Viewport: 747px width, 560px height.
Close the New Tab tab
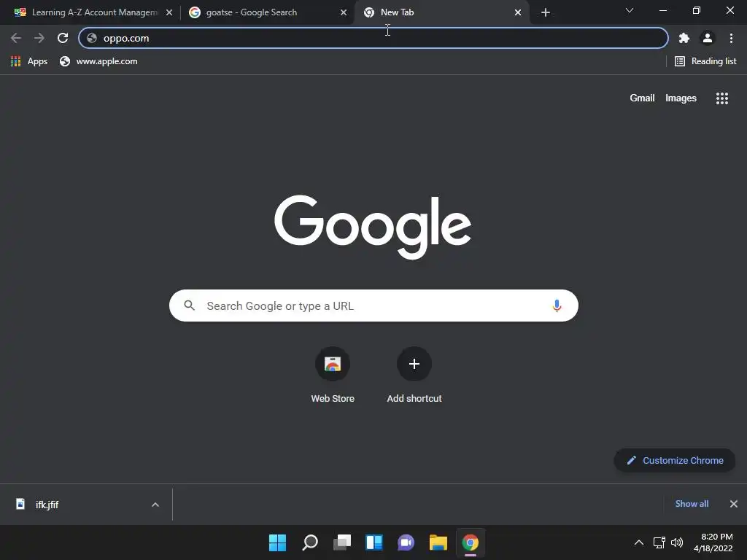pyautogui.click(x=518, y=12)
